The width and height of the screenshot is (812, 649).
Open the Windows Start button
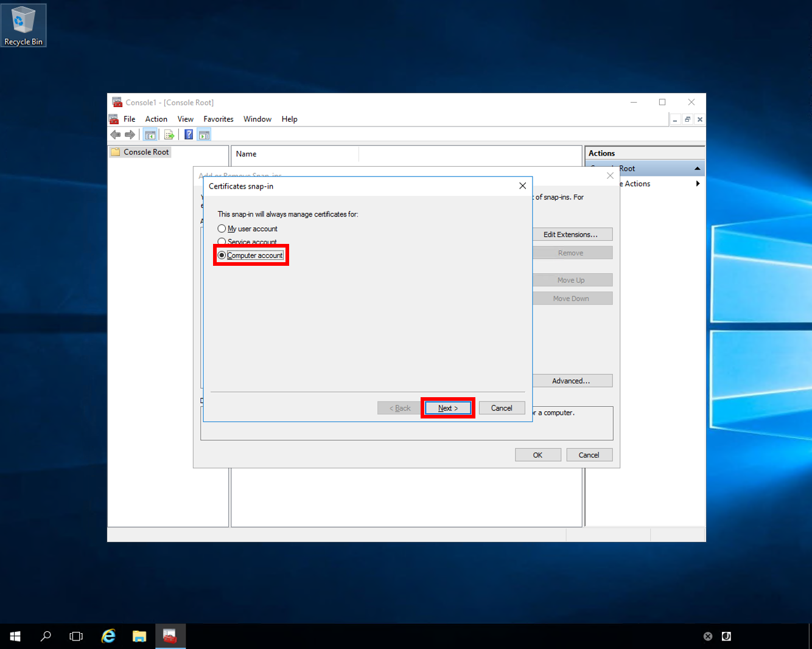[15, 636]
